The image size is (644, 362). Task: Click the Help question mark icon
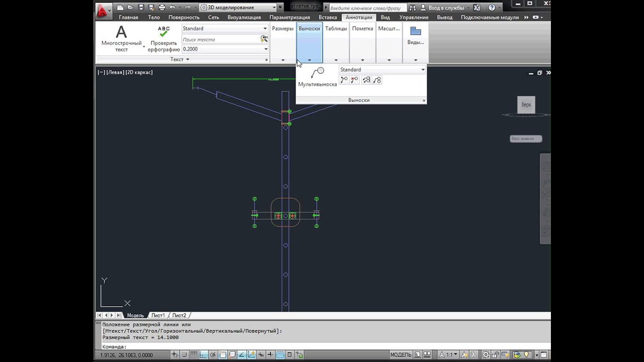coord(492,8)
